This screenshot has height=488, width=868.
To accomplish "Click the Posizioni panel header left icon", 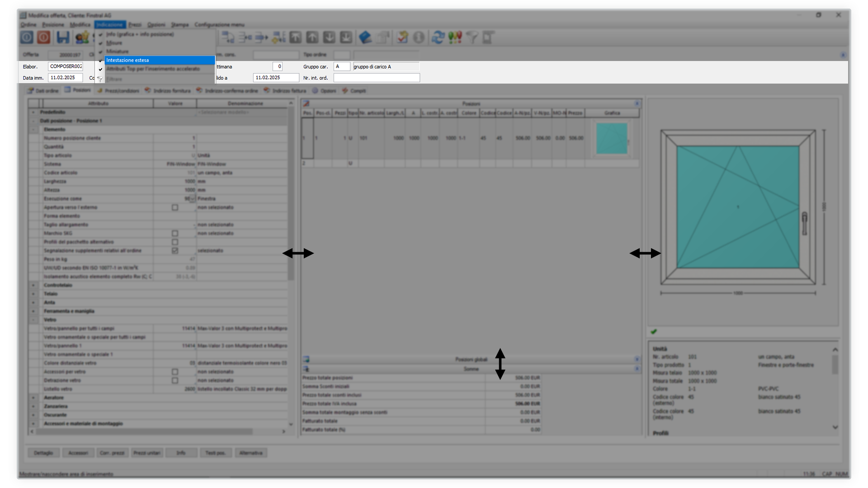I will click(x=306, y=103).
